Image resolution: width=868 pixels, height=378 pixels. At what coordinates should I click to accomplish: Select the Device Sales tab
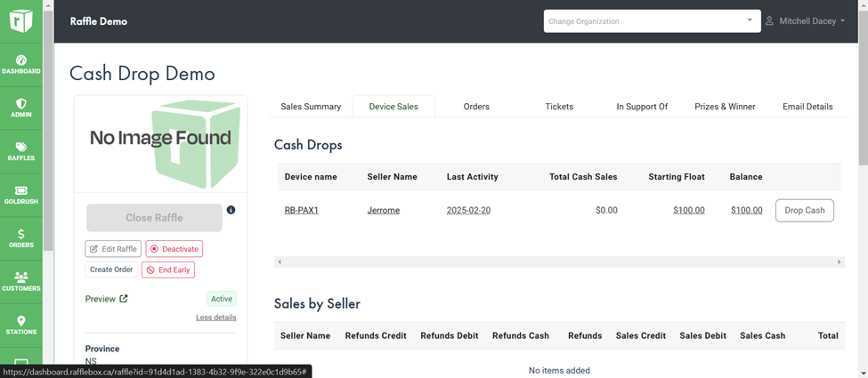pyautogui.click(x=393, y=106)
